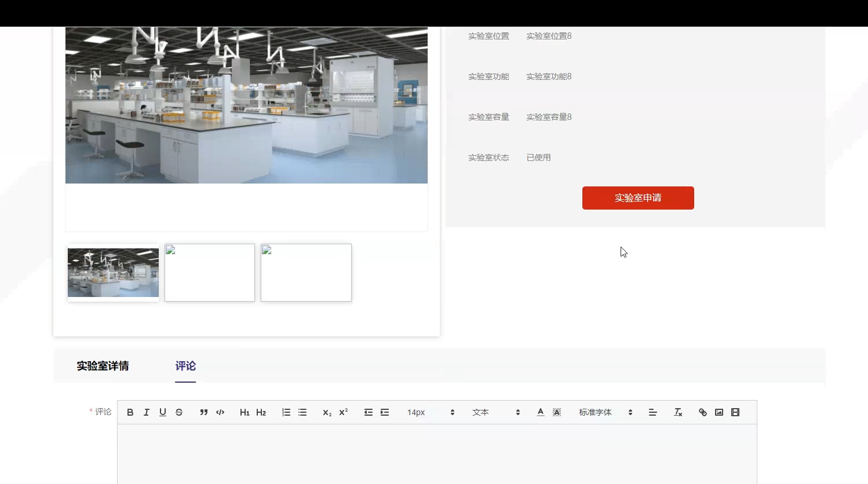Toggle the ordered list formatting
This screenshot has width=868, height=484.
[x=286, y=412]
